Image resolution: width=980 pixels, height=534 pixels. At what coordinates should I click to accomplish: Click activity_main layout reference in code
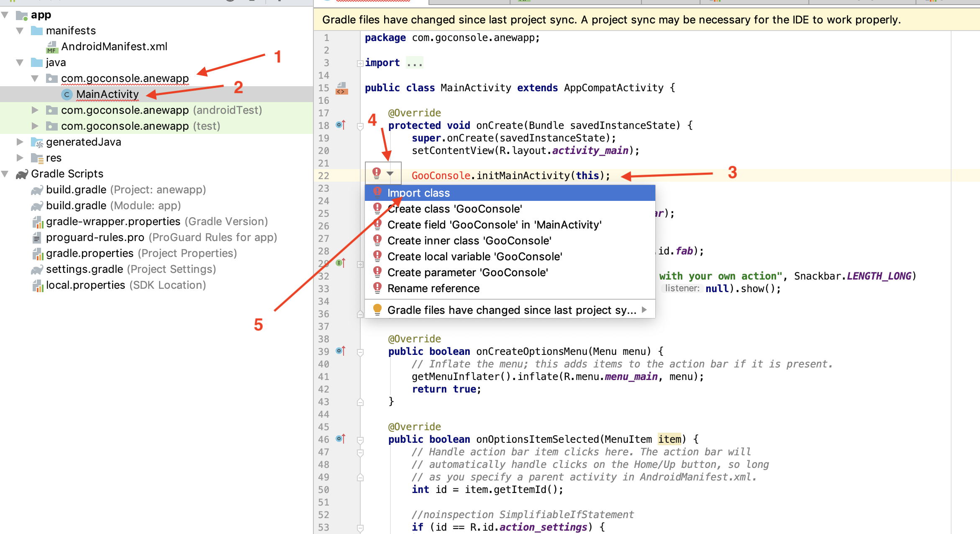point(590,151)
